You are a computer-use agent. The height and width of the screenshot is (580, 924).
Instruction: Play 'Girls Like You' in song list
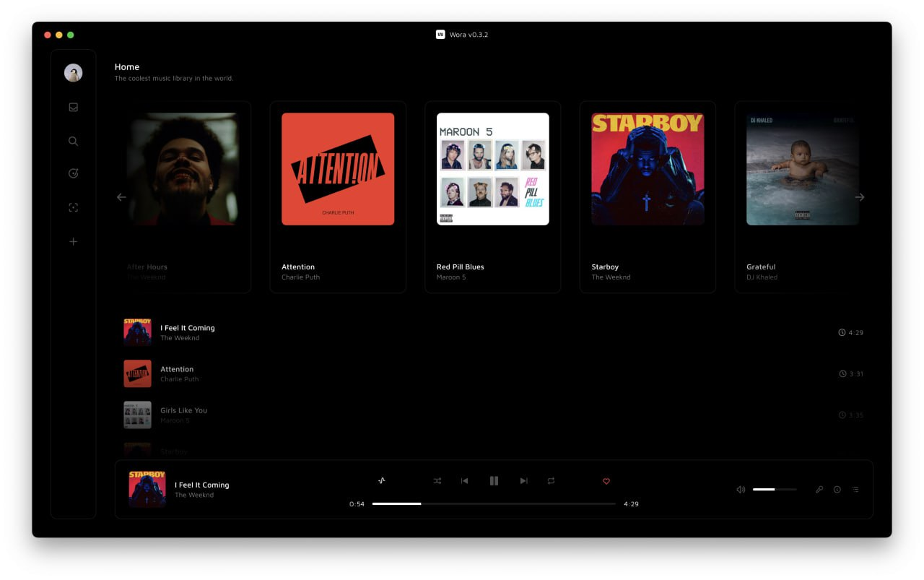click(494, 415)
